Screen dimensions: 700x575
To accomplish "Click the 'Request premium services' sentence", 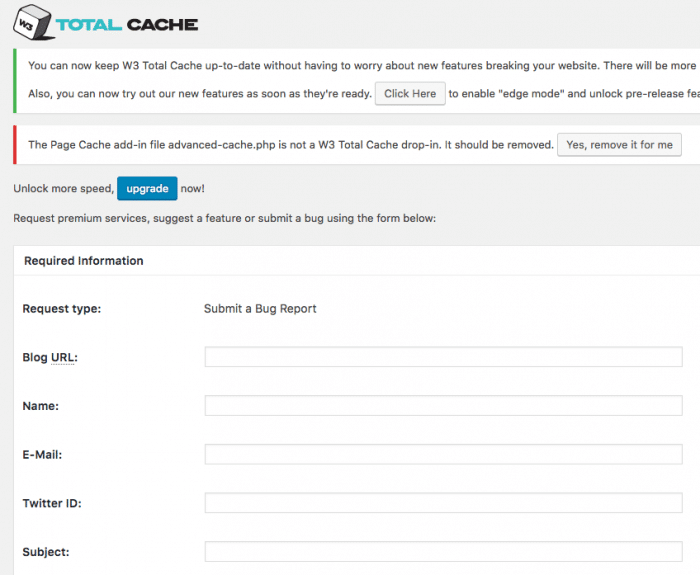I will [x=225, y=218].
